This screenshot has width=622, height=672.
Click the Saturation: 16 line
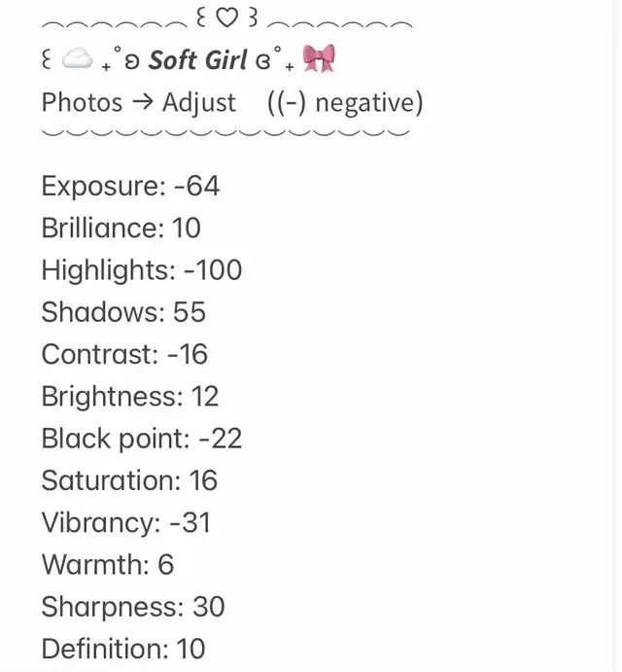[130, 480]
